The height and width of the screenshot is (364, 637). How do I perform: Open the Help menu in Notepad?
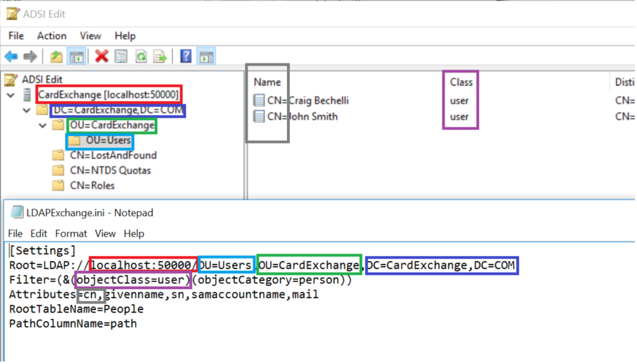(x=134, y=234)
